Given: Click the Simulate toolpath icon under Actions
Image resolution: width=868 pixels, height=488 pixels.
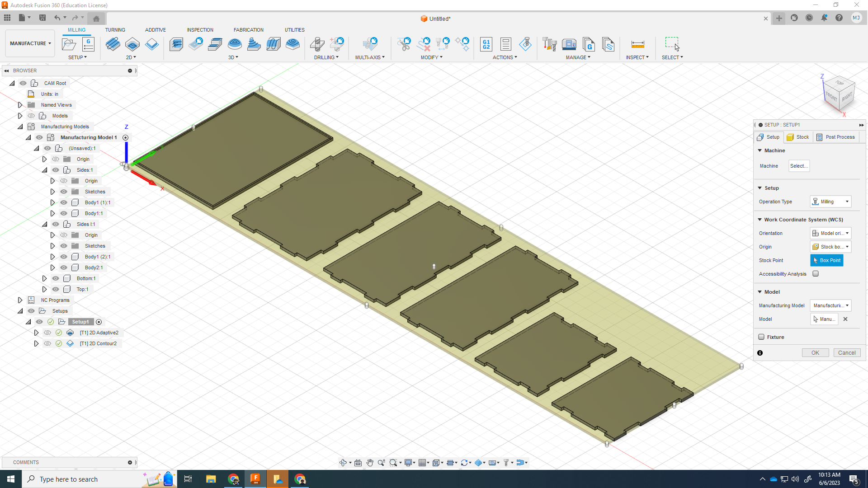Looking at the screenshot, I should [x=525, y=44].
